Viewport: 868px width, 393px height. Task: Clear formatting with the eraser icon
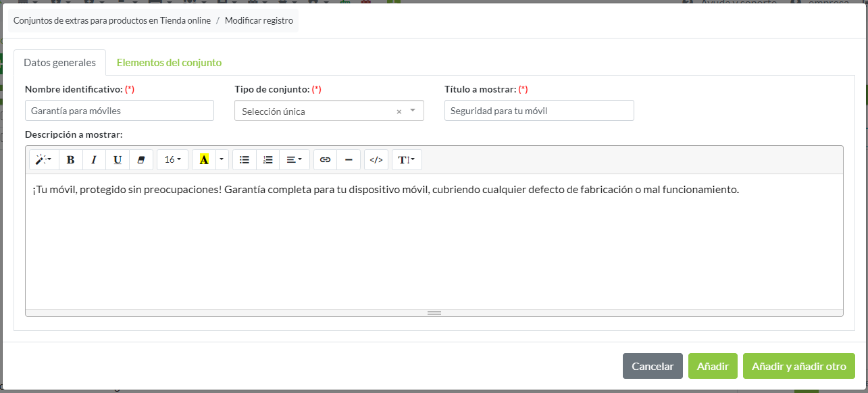coord(141,159)
